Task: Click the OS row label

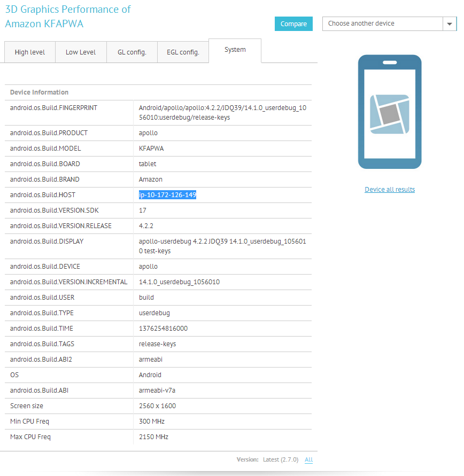Action: [14, 375]
